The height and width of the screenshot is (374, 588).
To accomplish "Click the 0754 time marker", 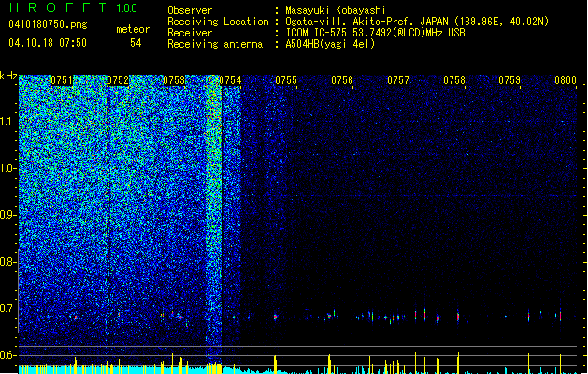I will point(230,80).
